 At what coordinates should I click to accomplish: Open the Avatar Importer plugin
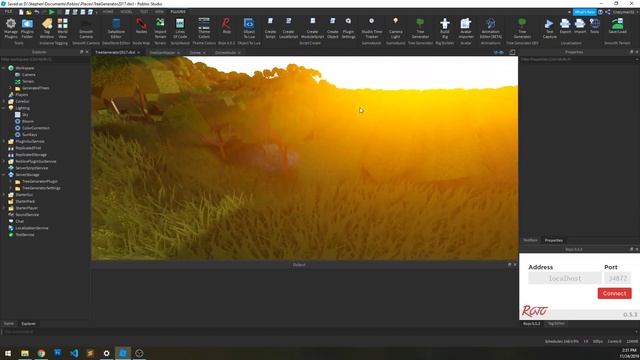(x=466, y=28)
